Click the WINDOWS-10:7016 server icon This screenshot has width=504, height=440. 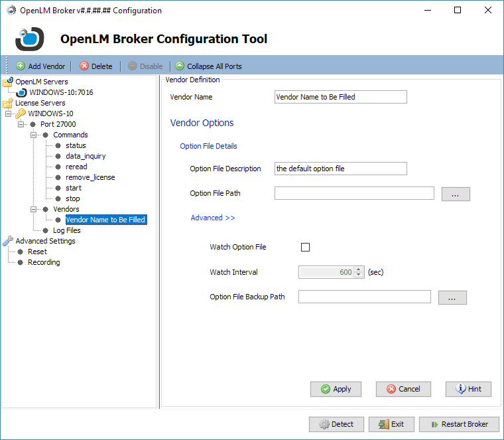click(21, 92)
